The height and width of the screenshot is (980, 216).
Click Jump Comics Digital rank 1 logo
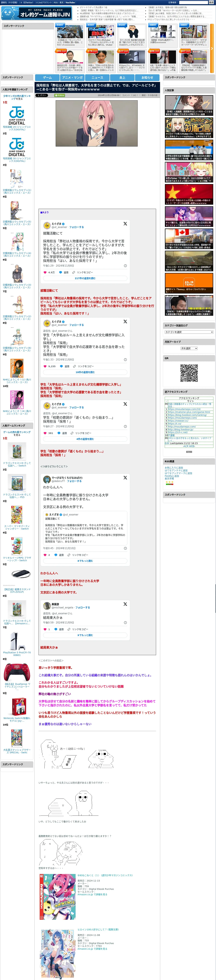click(17, 116)
